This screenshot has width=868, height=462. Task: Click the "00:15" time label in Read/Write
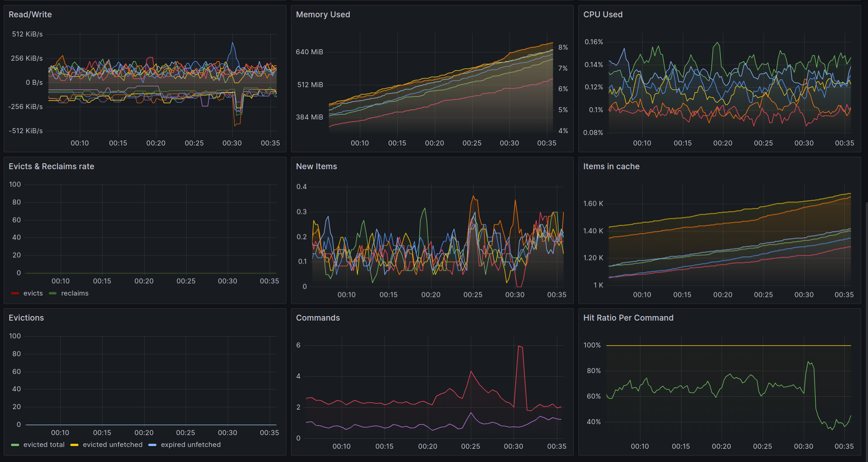(x=118, y=143)
